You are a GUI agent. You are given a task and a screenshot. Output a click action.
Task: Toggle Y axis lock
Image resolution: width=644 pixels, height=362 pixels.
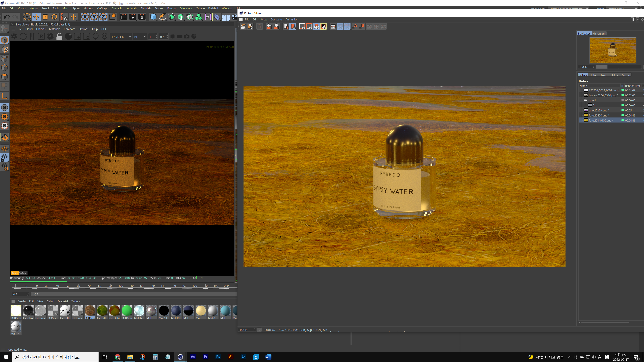[x=94, y=17]
